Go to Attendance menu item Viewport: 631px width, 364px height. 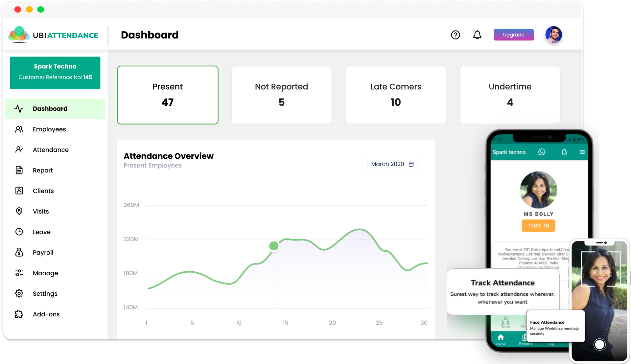51,150
